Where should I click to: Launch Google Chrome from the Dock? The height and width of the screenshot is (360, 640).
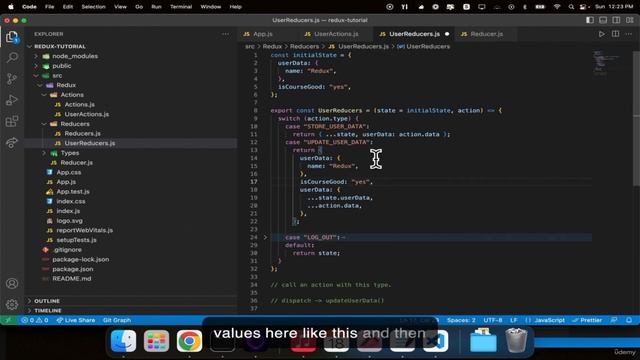click(x=189, y=341)
